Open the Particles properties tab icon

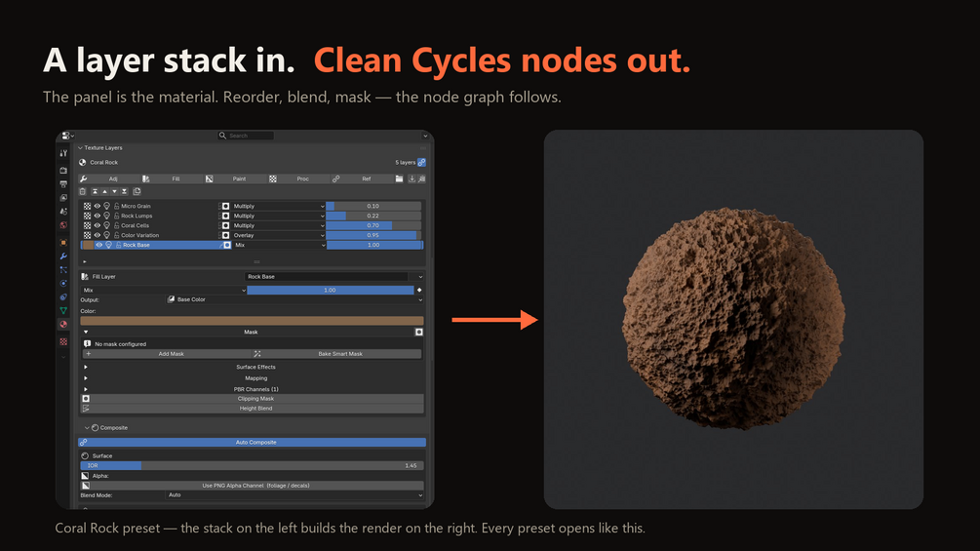click(63, 270)
